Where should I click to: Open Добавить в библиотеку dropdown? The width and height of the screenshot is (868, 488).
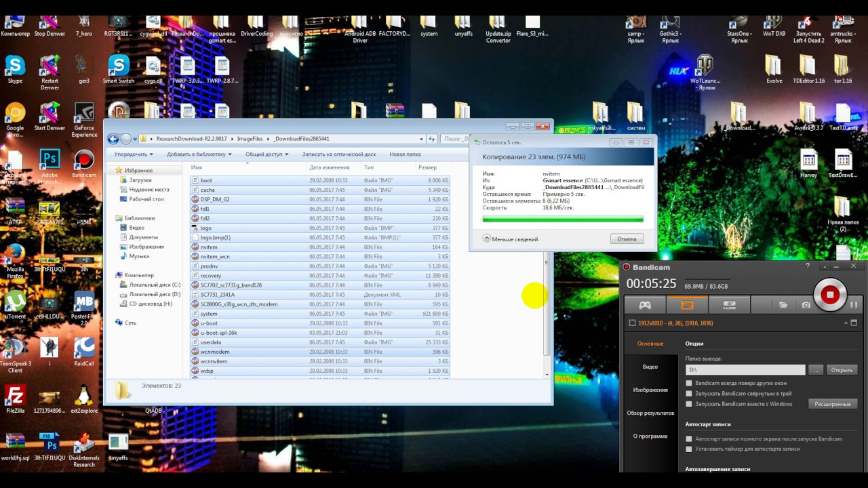pos(199,154)
